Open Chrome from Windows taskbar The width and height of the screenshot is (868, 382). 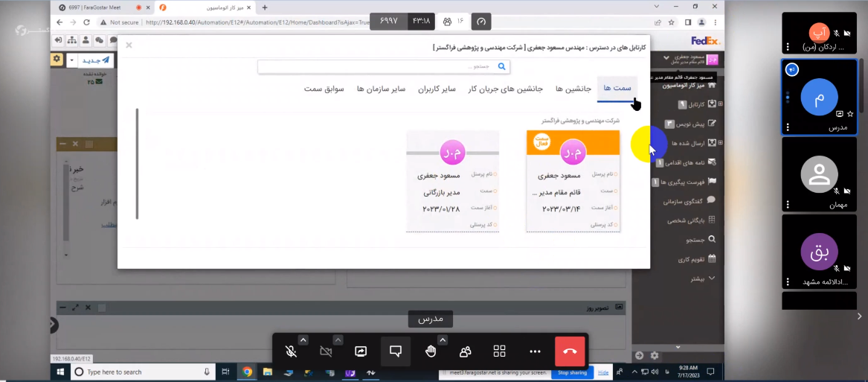coord(247,372)
